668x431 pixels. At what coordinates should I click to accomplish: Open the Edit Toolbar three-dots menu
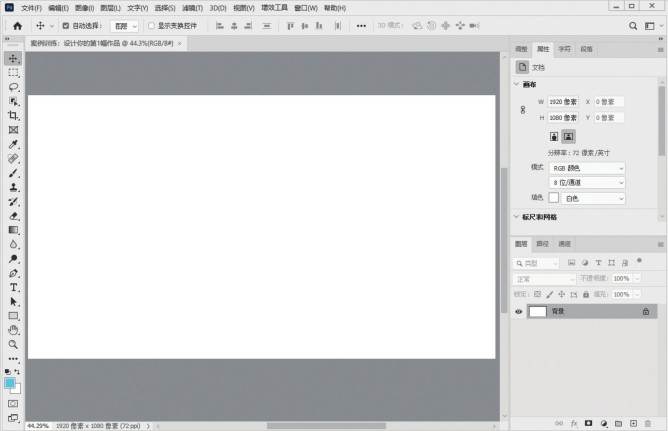13,359
